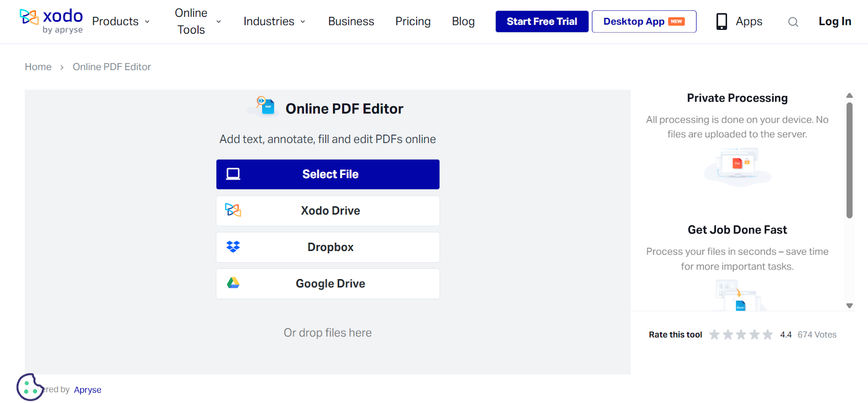Open the Apryse link in footer
The width and height of the screenshot is (868, 403).
87,389
